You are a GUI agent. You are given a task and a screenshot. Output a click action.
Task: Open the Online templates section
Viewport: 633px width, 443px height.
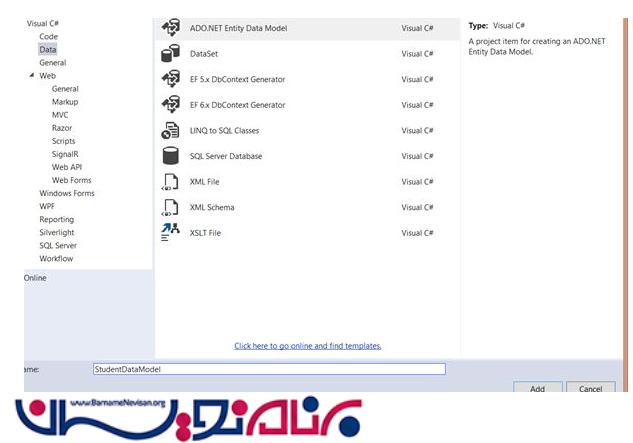pyautogui.click(x=35, y=278)
